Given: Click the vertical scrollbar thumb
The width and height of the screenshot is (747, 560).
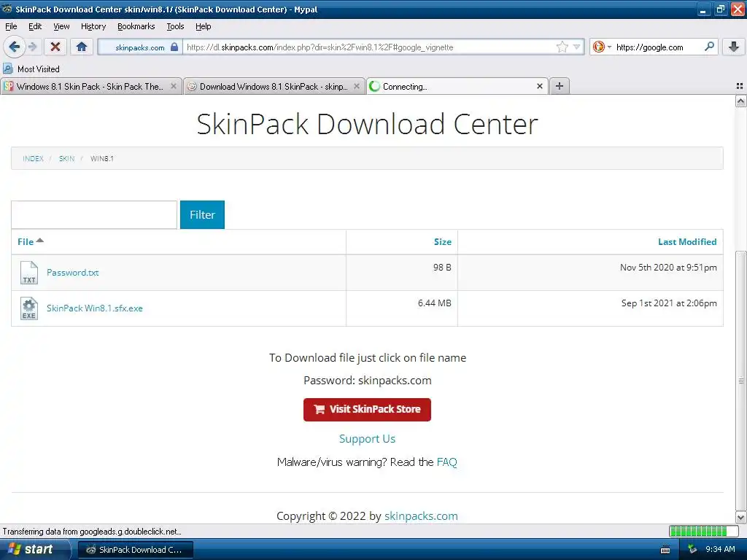Looking at the screenshot, I should click(740, 381).
